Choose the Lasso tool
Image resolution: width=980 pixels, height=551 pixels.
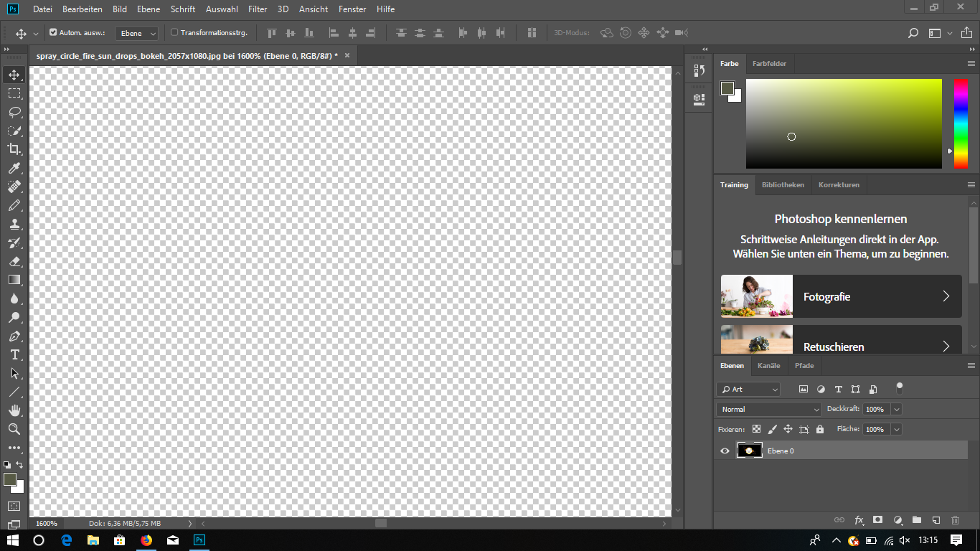click(x=14, y=112)
